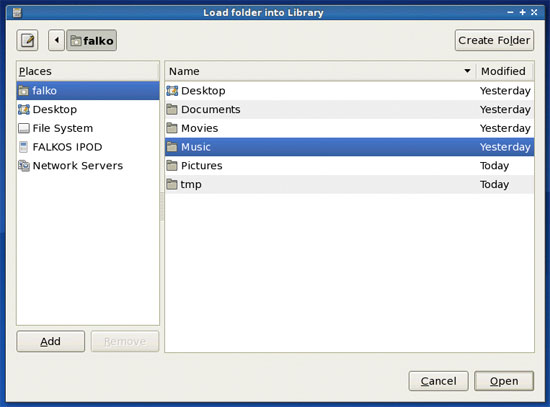This screenshot has height=407, width=550.
Task: Choose the File System drive icon
Action: 24,128
